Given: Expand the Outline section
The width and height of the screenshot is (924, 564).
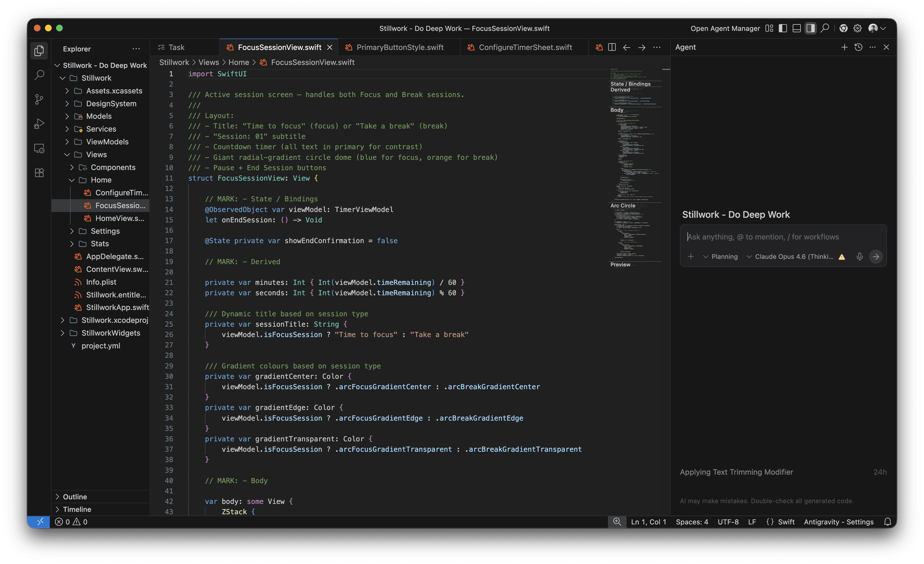Looking at the screenshot, I should coord(75,497).
